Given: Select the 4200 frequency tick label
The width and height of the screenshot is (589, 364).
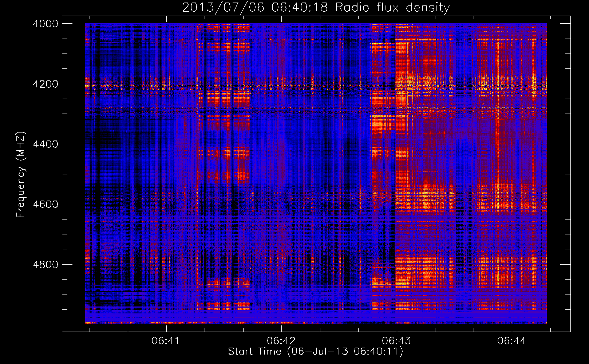Looking at the screenshot, I should click(x=46, y=84).
